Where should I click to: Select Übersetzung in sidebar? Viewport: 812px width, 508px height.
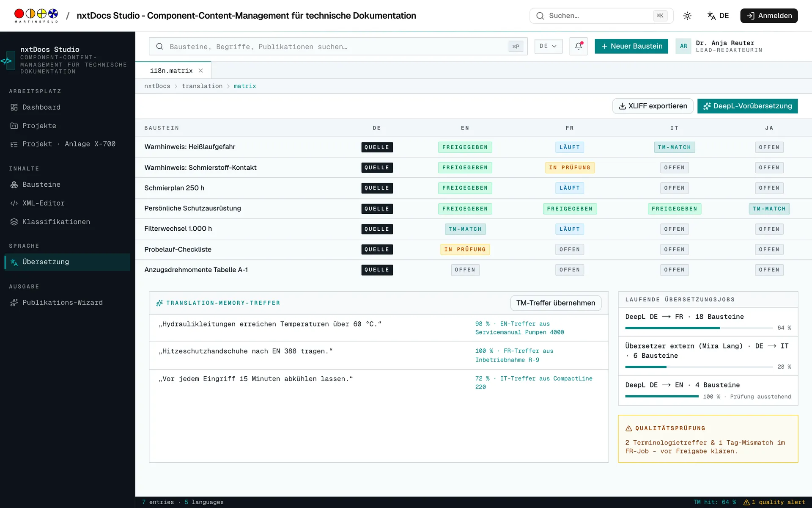pyautogui.click(x=68, y=262)
